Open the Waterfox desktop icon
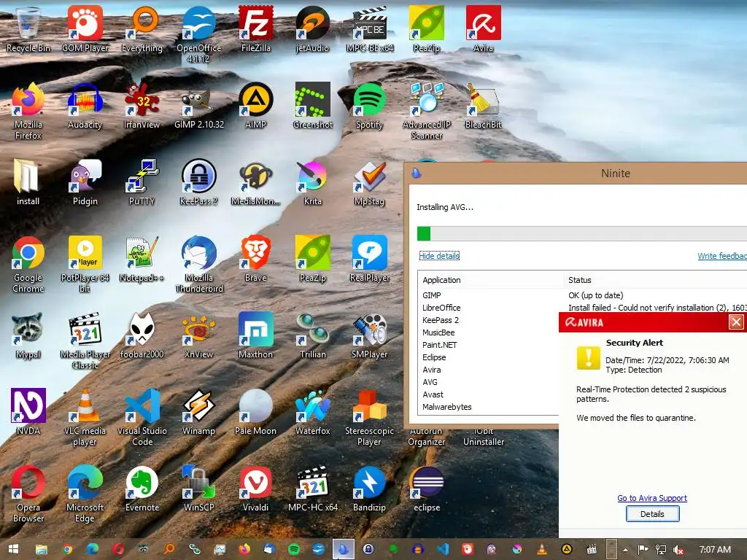 coord(312,411)
